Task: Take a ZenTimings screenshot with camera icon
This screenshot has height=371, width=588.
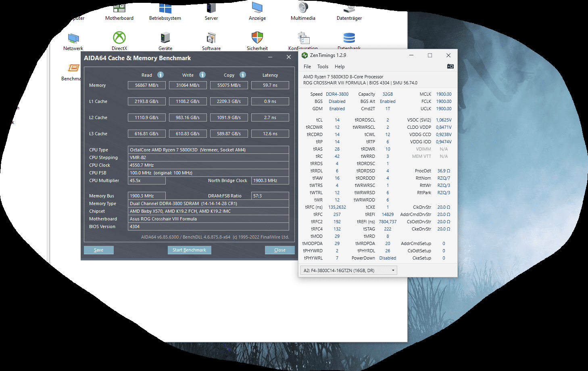Action: (x=450, y=66)
